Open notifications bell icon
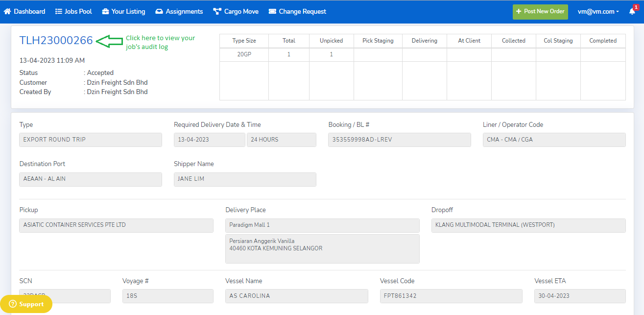The width and height of the screenshot is (644, 315). 632,11
